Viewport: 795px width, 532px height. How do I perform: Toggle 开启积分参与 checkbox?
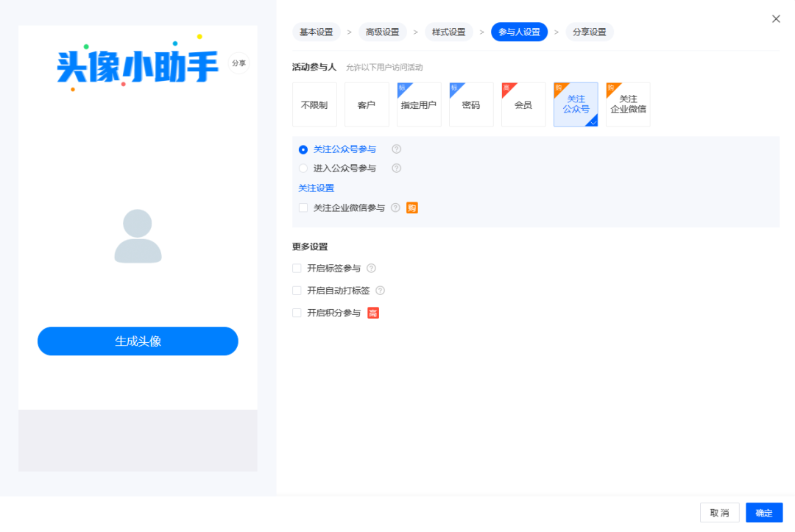(297, 313)
